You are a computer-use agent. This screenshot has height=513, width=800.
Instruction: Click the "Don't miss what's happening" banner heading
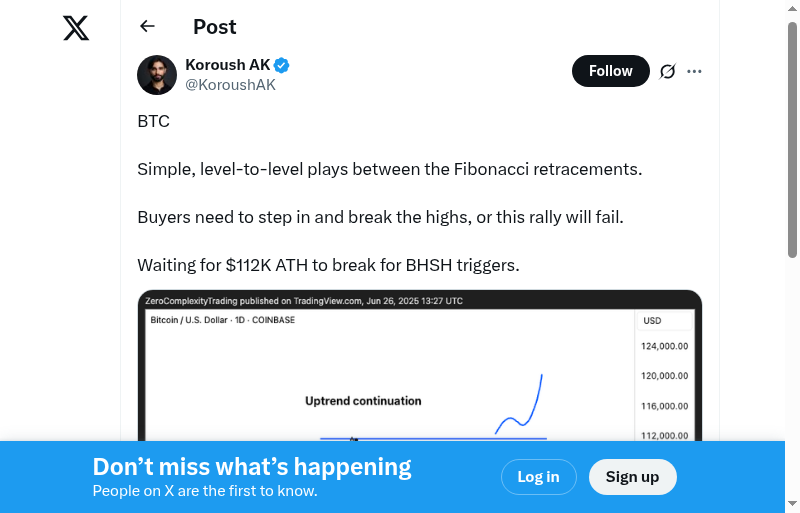click(252, 467)
